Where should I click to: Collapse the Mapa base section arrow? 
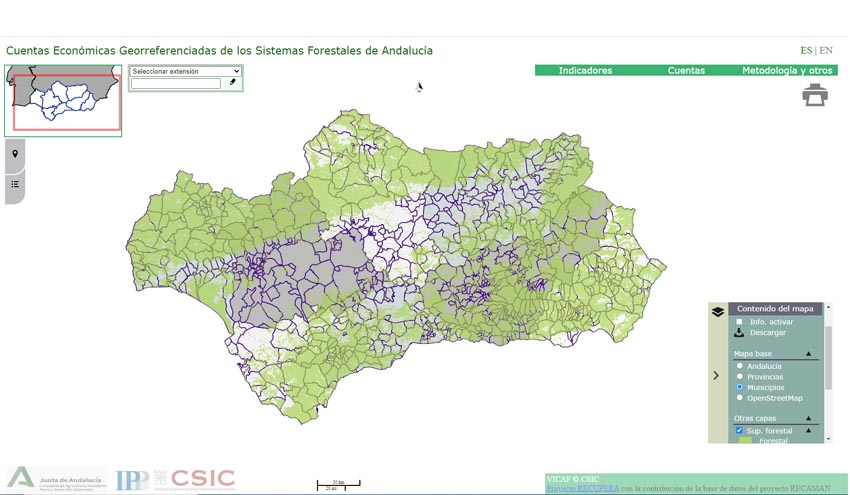click(808, 353)
